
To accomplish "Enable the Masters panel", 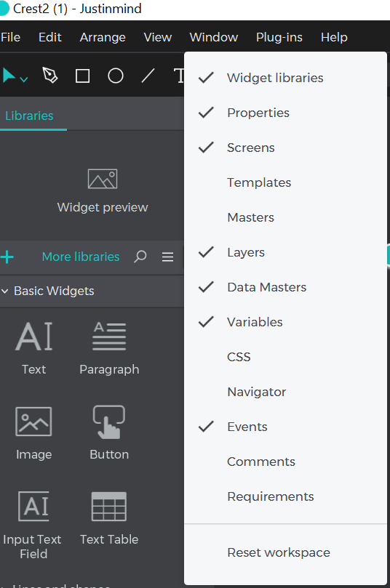I will (285, 217).
